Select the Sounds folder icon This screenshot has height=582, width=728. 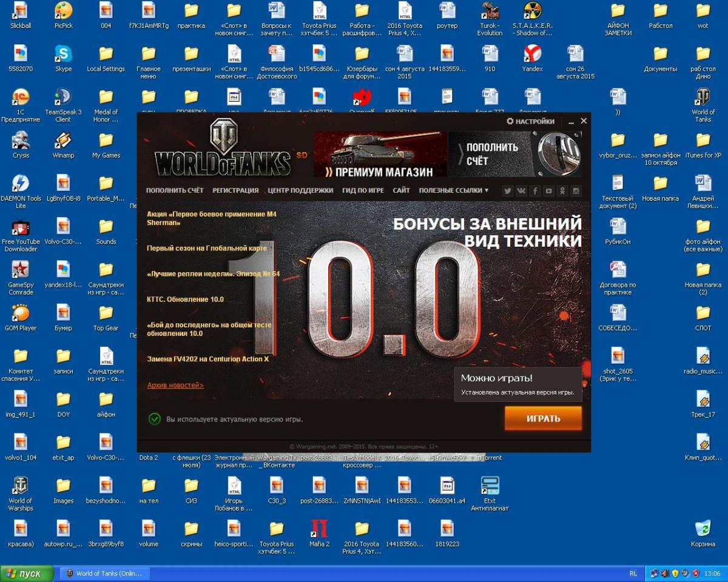[x=106, y=231]
